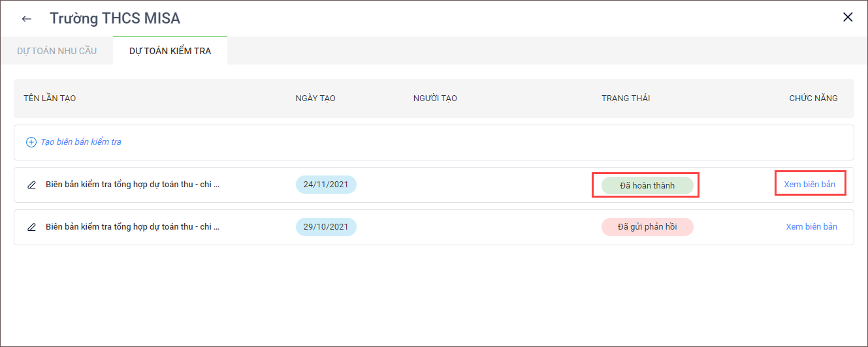
Task: Click the Đã gửi phản hồi status badge
Action: click(647, 227)
